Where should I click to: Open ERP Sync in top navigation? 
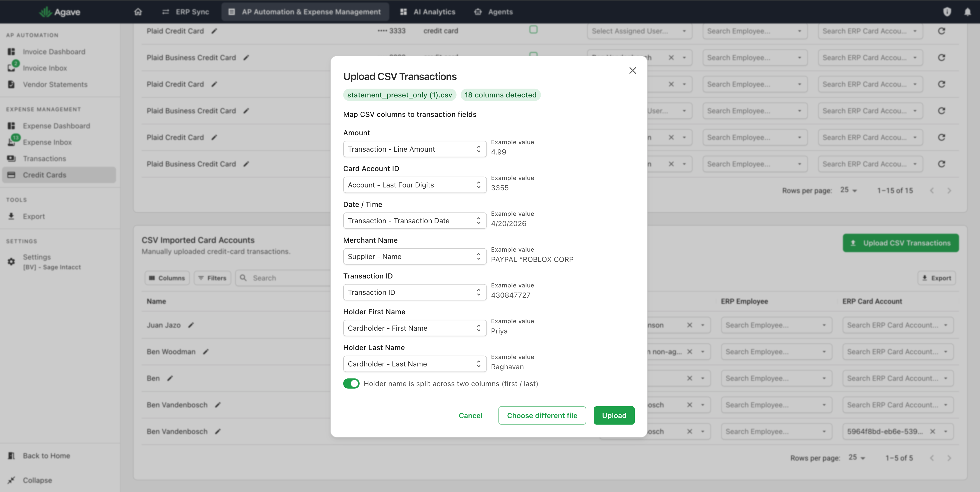point(186,12)
